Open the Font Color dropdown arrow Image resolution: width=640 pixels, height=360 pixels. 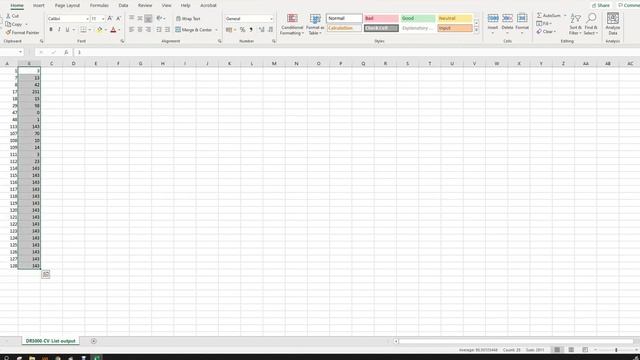pos(119,30)
